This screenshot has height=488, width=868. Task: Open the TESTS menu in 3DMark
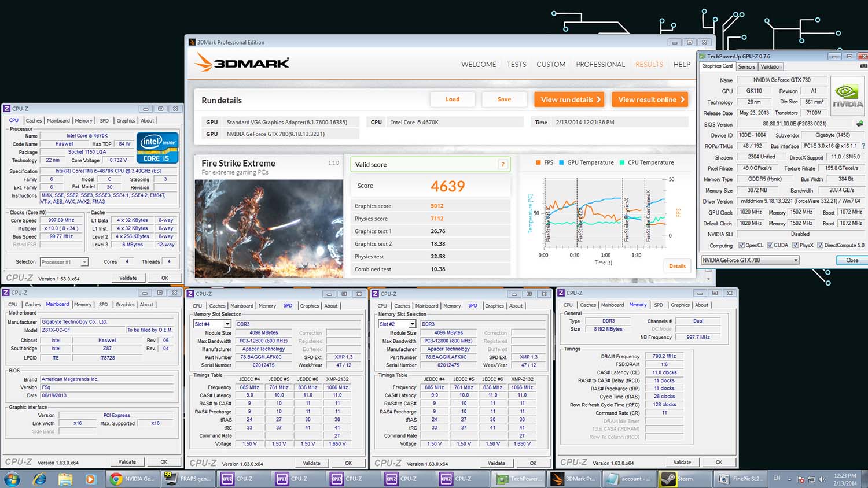click(516, 64)
